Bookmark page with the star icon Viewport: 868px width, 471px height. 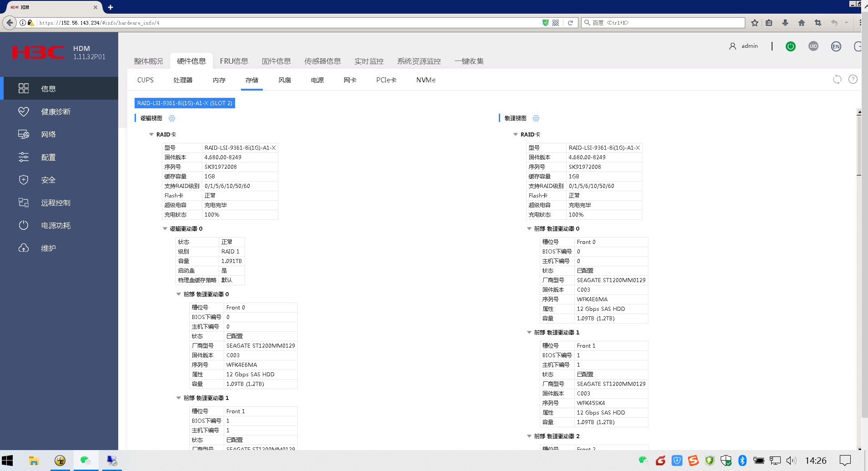click(755, 23)
